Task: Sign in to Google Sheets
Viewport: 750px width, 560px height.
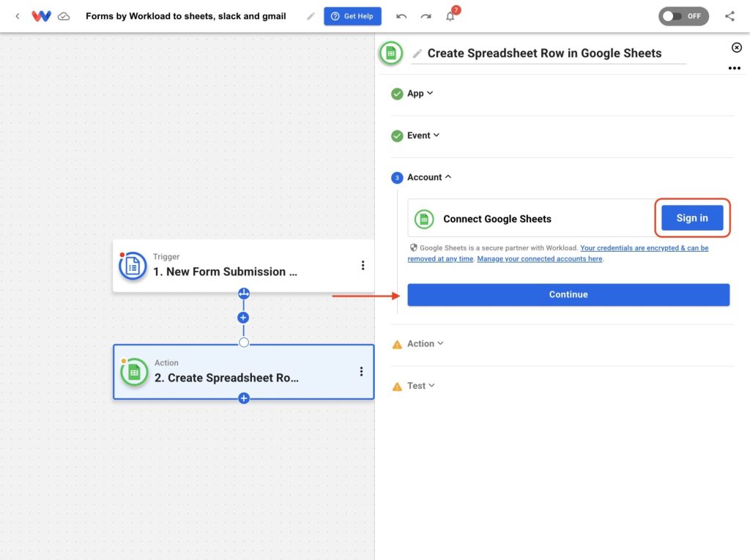Action: (x=692, y=218)
